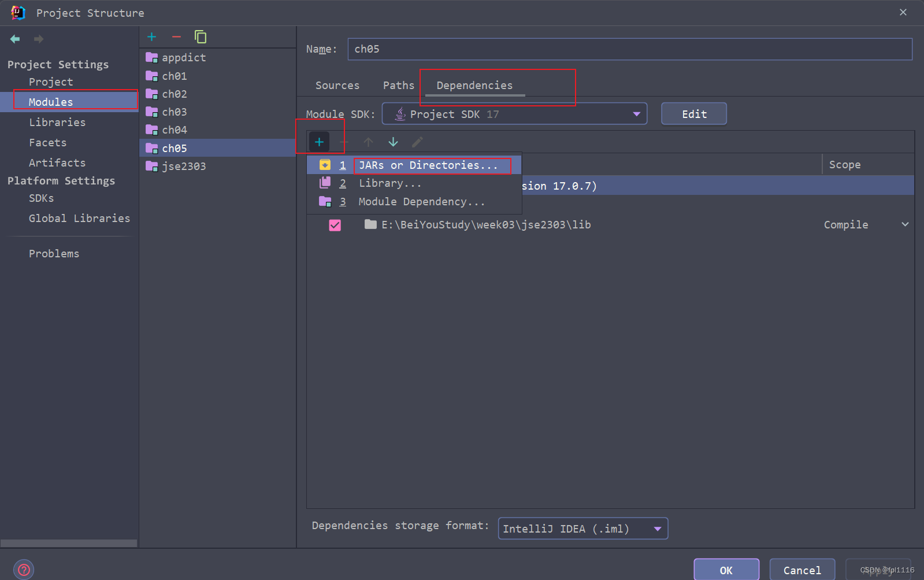Click the IntelliJ IDEA logo icon
This screenshot has height=580, width=924.
pos(18,13)
